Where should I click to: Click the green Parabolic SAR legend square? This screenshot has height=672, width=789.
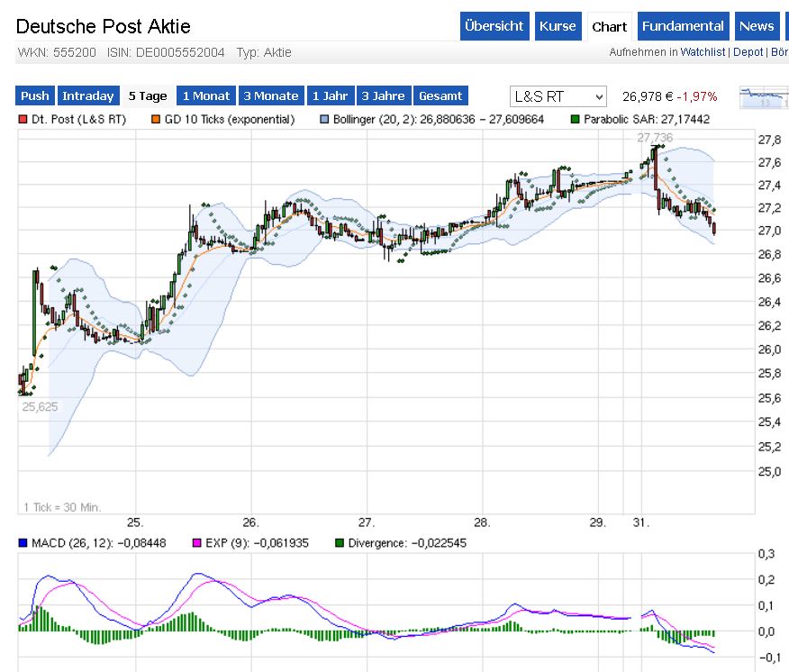576,119
